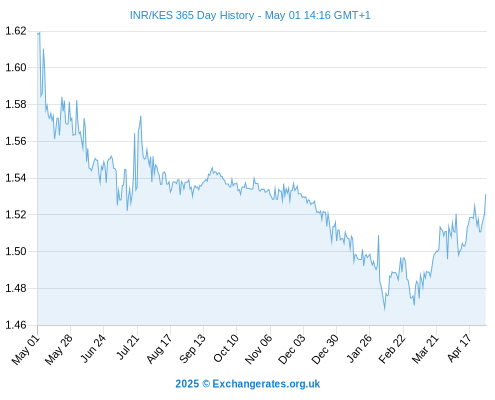Click the Dec 30 axis label
This screenshot has height=400, width=495.
(325, 349)
